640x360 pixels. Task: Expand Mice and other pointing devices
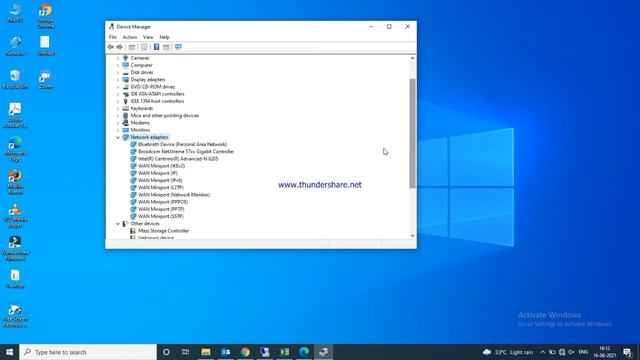(118, 116)
